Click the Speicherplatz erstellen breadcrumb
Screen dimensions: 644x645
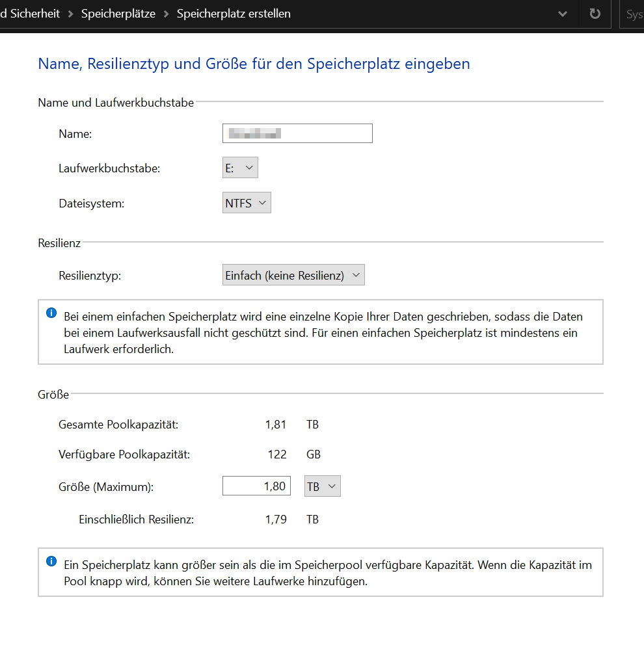(234, 14)
